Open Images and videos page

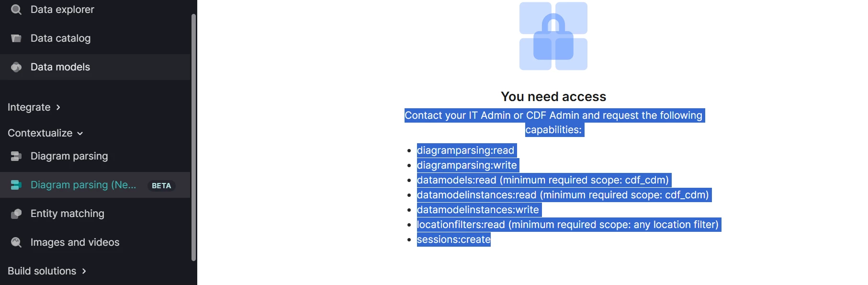tap(75, 242)
